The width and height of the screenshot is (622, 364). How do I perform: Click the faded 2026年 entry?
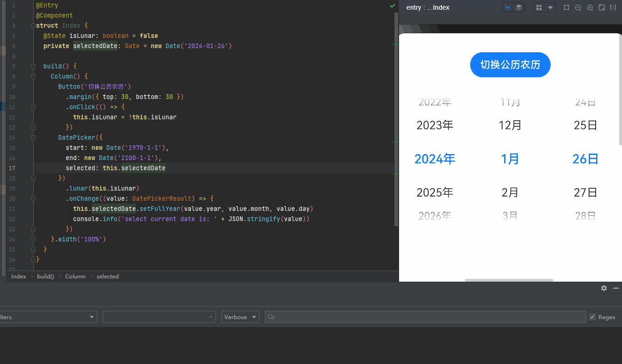tap(435, 216)
